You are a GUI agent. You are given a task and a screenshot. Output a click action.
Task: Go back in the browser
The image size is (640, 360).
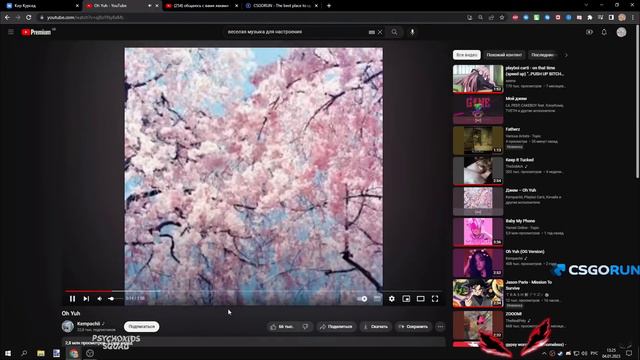(7, 18)
